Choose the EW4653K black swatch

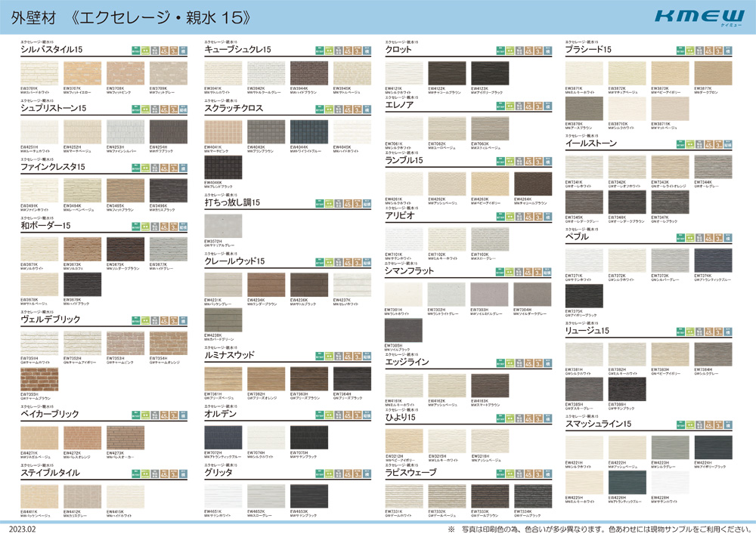pyautogui.click(x=309, y=497)
